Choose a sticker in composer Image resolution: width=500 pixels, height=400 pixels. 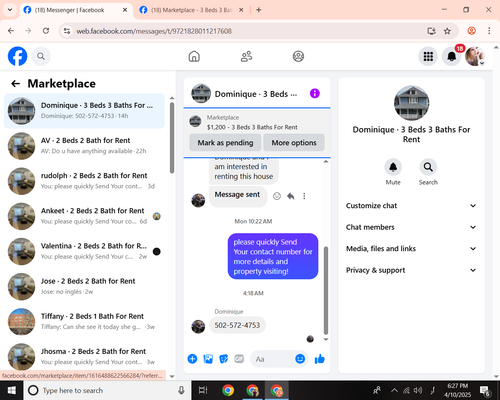click(223, 359)
